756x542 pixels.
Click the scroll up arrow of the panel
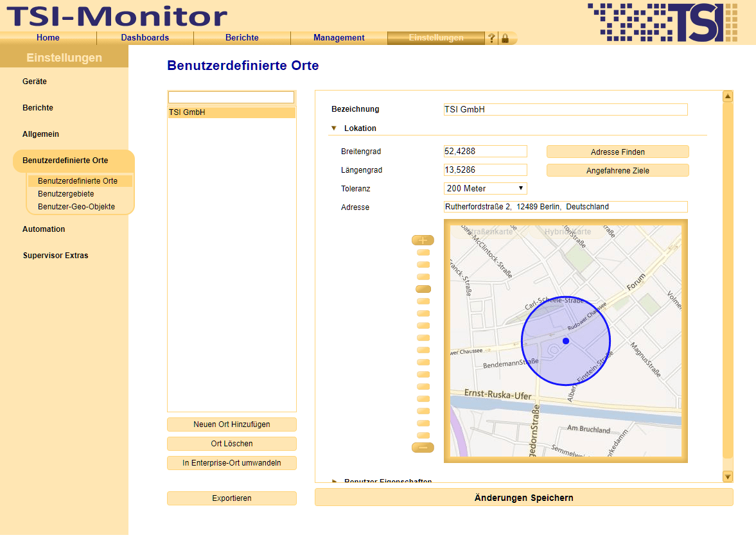(728, 96)
